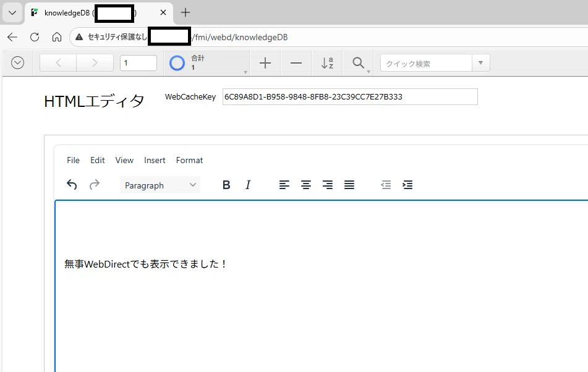Open the FileMaker circled chevron menu
Viewport: 588px width, 372px height.
click(18, 63)
